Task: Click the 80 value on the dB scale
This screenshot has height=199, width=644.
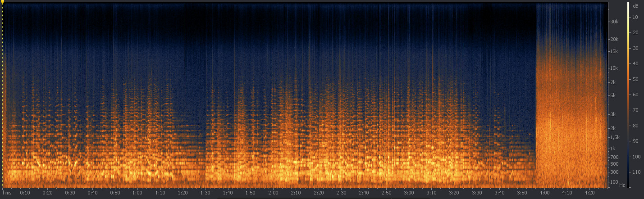Action: 635,126
